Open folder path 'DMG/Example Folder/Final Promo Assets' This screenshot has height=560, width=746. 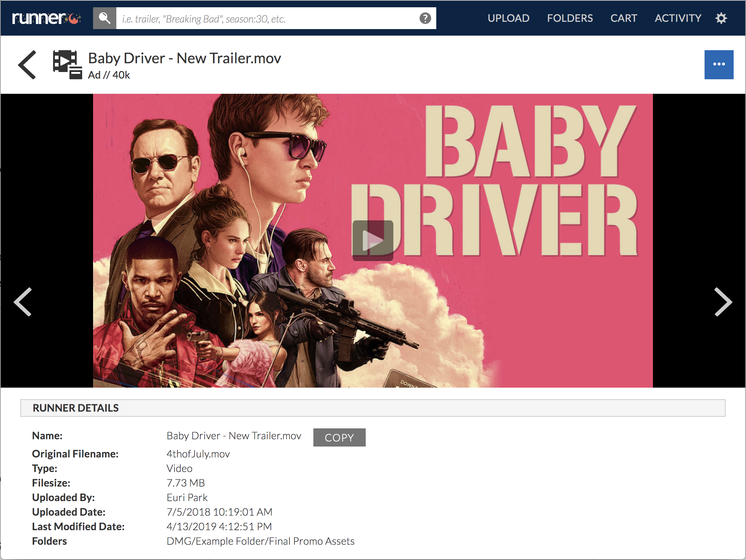point(260,541)
